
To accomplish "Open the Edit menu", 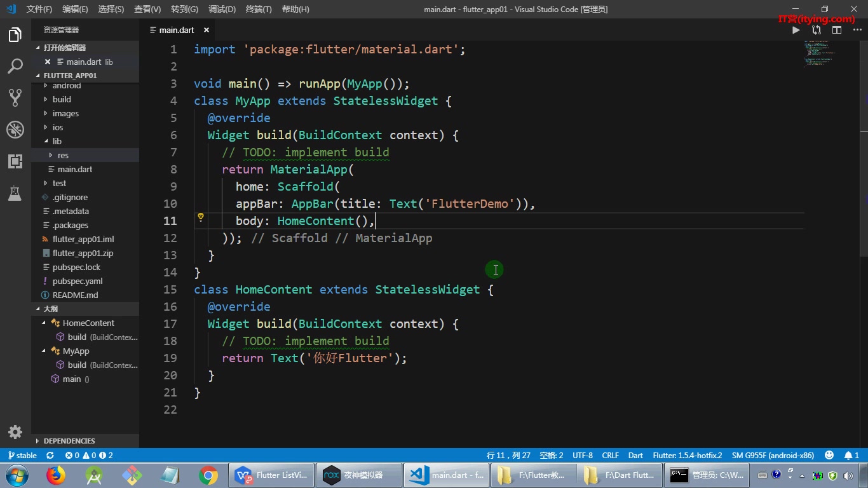I will coord(76,9).
